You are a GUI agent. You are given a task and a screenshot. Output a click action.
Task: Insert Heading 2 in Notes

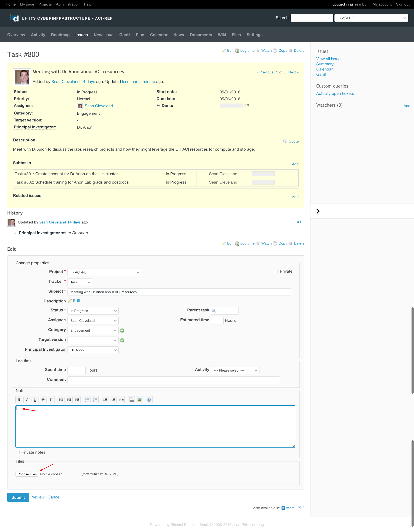tap(69, 399)
